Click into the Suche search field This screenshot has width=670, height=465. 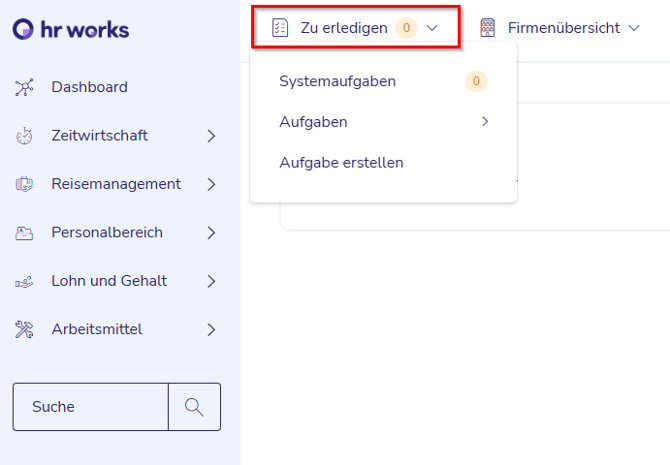tap(90, 407)
